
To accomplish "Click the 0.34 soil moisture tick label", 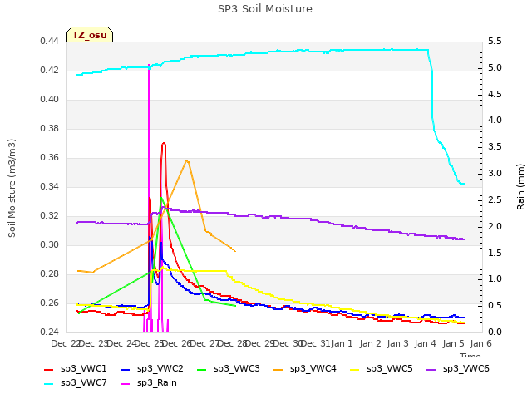I will click(49, 186).
